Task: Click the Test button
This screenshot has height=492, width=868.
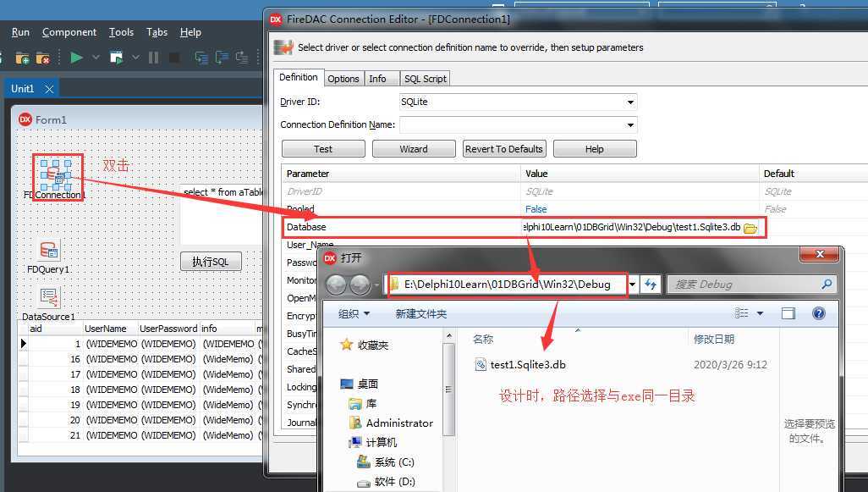Action: click(x=323, y=149)
